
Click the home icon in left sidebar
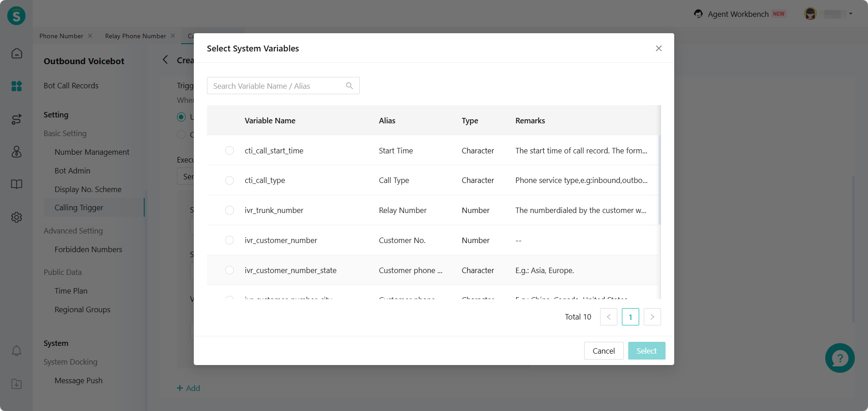pos(17,53)
